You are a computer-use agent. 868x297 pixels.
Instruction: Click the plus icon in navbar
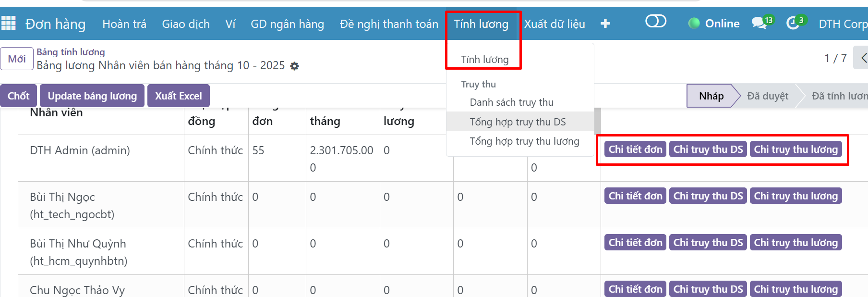click(x=605, y=24)
